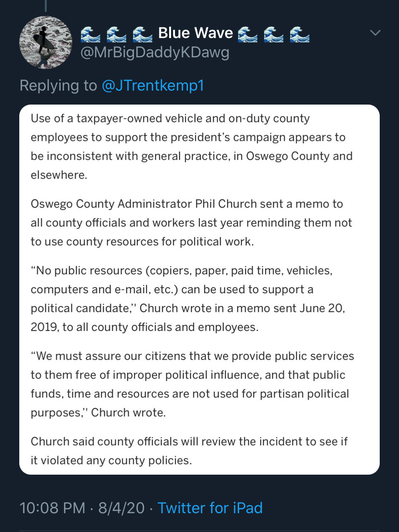Click the Replying to label
Screen dimensions: 399x532
(58, 85)
